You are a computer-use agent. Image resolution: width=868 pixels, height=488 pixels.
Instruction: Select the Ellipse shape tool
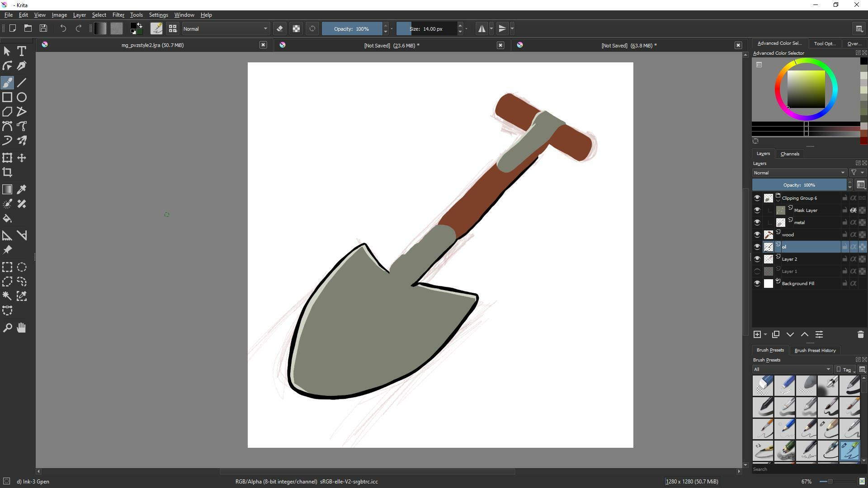(x=22, y=97)
